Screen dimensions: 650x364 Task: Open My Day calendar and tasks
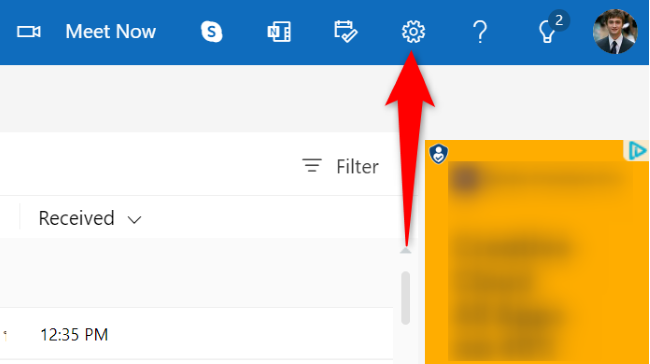[x=346, y=32]
